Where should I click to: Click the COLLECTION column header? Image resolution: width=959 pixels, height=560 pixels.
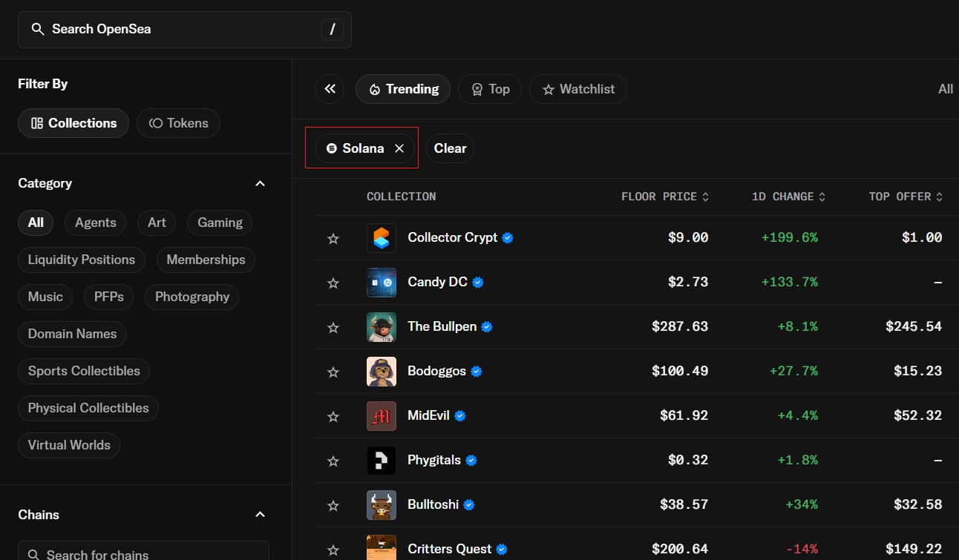click(x=401, y=197)
